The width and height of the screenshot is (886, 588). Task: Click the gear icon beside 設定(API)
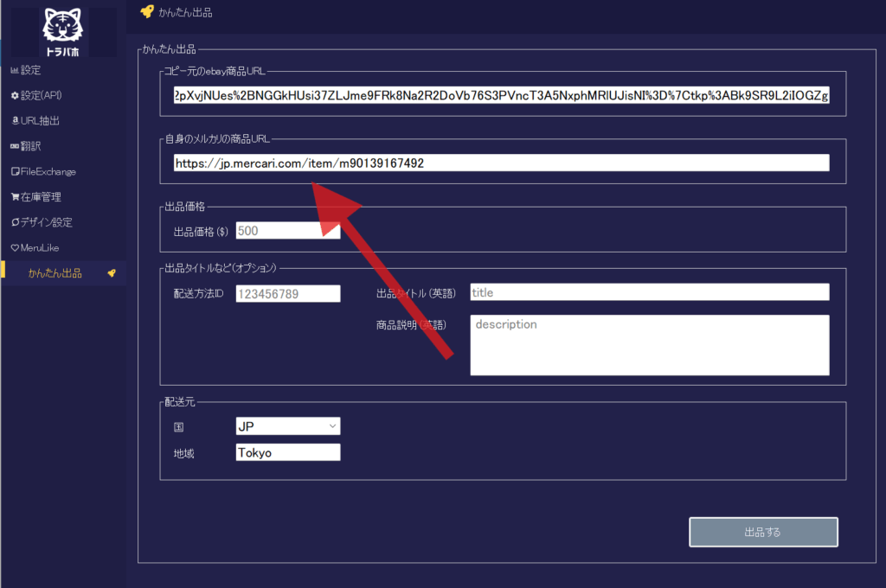[14, 95]
